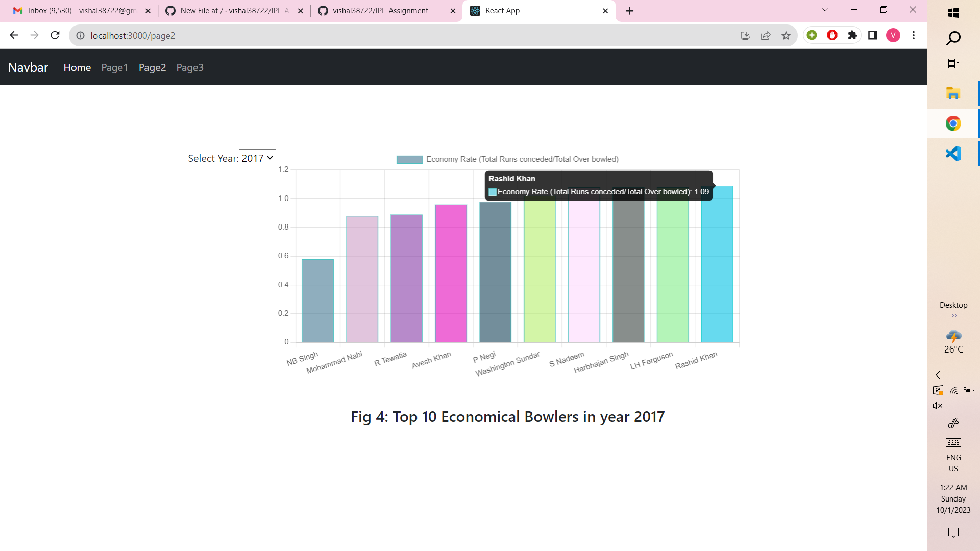Image resolution: width=980 pixels, height=551 pixels.
Task: Click the Navbar brand link
Action: [x=28, y=67]
